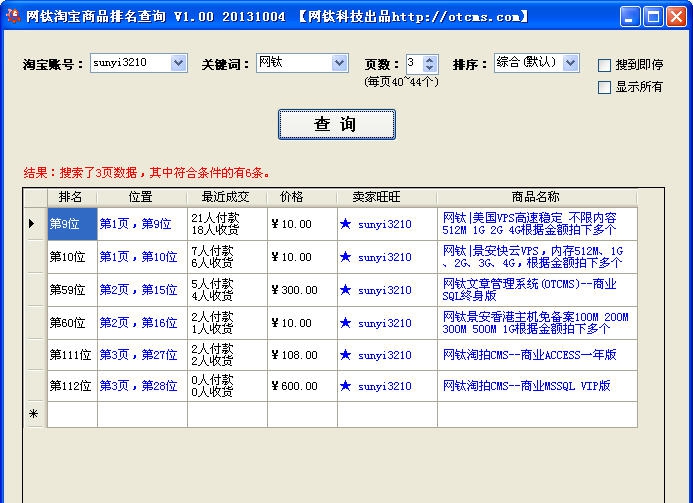Minimize the 网钛淘宝商品排名查询 window
The height and width of the screenshot is (503, 693).
click(630, 17)
